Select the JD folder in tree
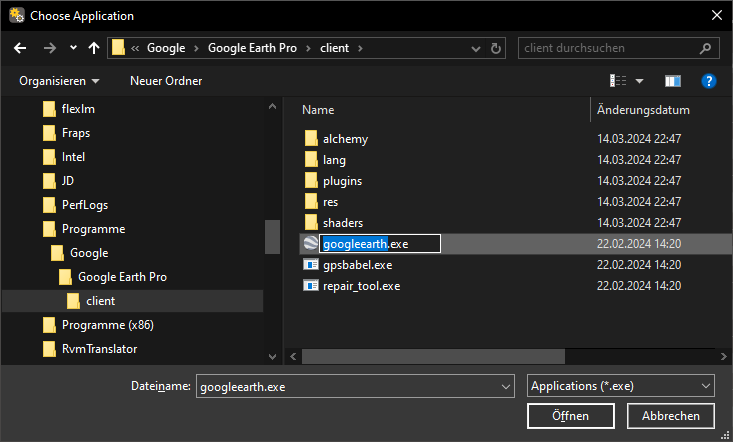 [x=68, y=181]
